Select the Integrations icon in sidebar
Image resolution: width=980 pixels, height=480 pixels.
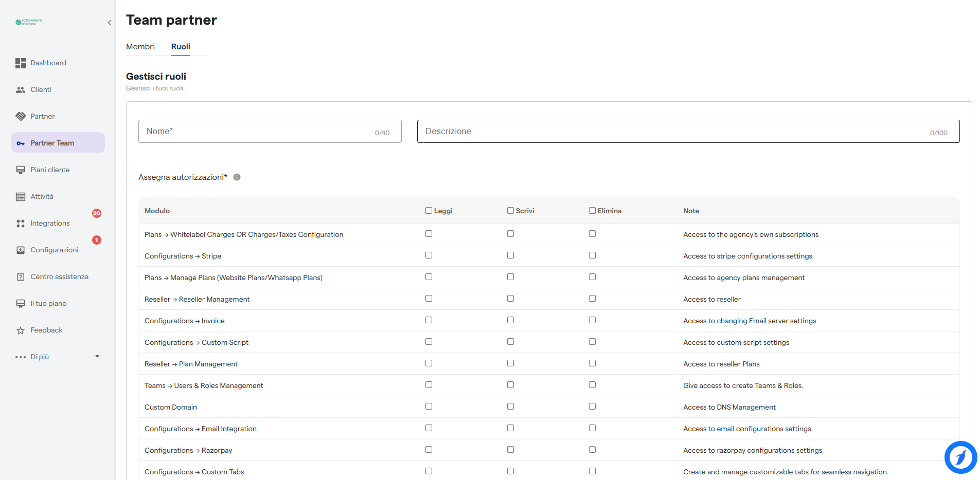coord(21,224)
